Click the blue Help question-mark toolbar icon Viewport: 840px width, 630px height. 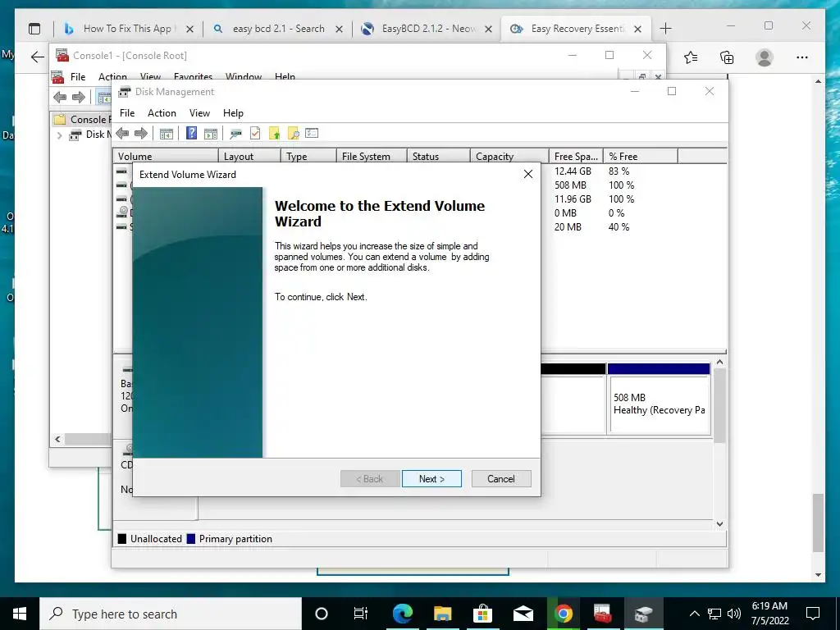pos(191,133)
